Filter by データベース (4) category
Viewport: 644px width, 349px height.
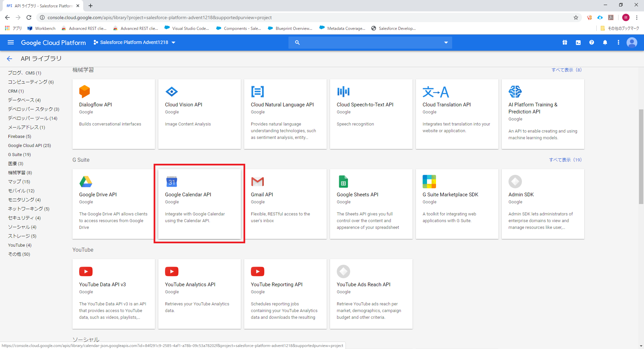coord(24,100)
